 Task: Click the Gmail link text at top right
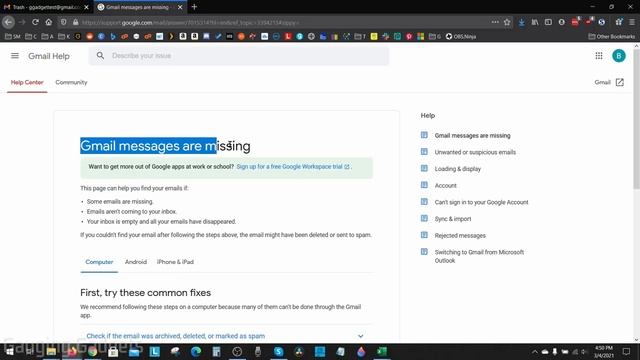click(602, 82)
